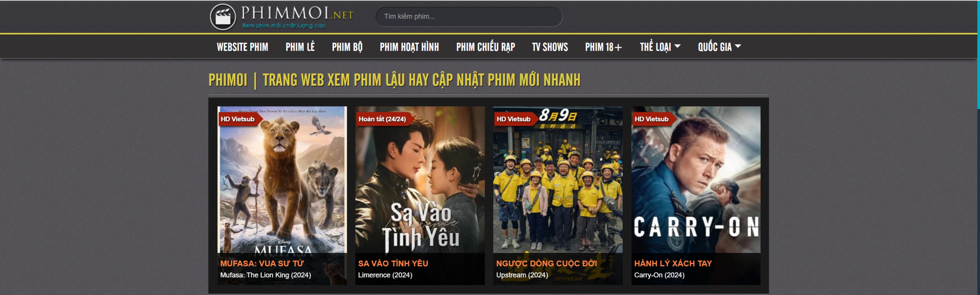Open the Upstream yellow-jacket crew poster
The height and width of the screenshot is (295, 980).
click(558, 179)
